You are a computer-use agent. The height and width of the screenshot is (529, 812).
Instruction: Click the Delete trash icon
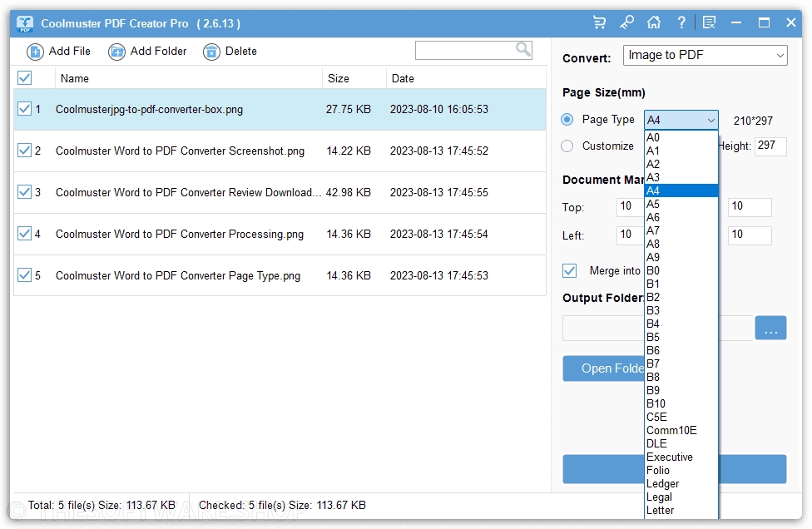[x=211, y=52]
